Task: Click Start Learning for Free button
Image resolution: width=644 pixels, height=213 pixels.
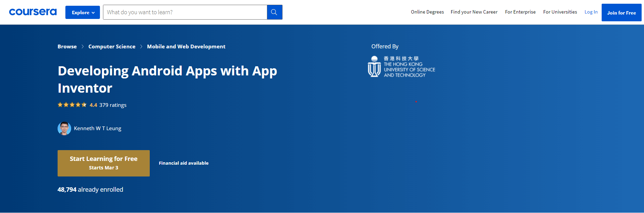Action: [x=104, y=163]
